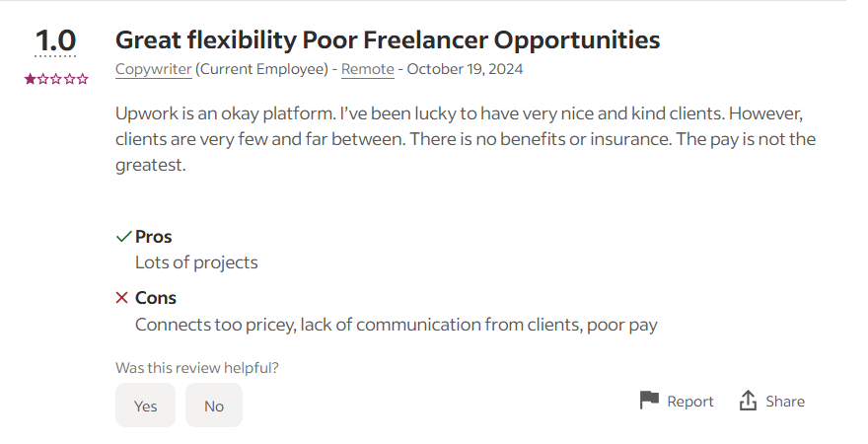868x444 pixels.
Task: Click the red X next to Cons
Action: coord(122,298)
